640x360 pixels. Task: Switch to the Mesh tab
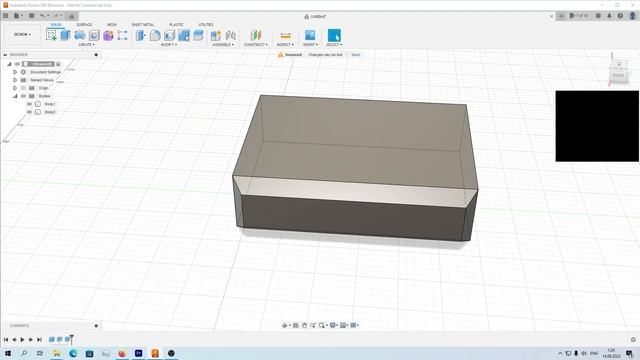pos(111,25)
